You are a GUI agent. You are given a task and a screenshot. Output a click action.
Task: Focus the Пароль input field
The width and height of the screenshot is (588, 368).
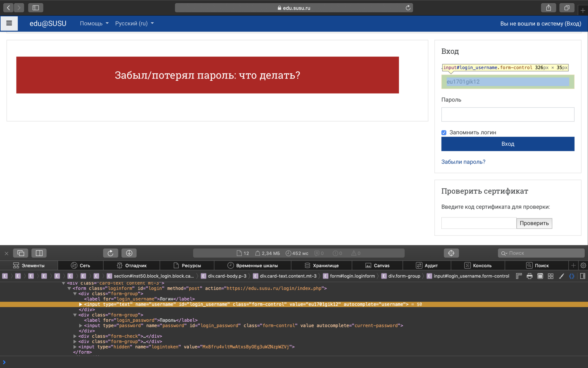click(x=508, y=114)
